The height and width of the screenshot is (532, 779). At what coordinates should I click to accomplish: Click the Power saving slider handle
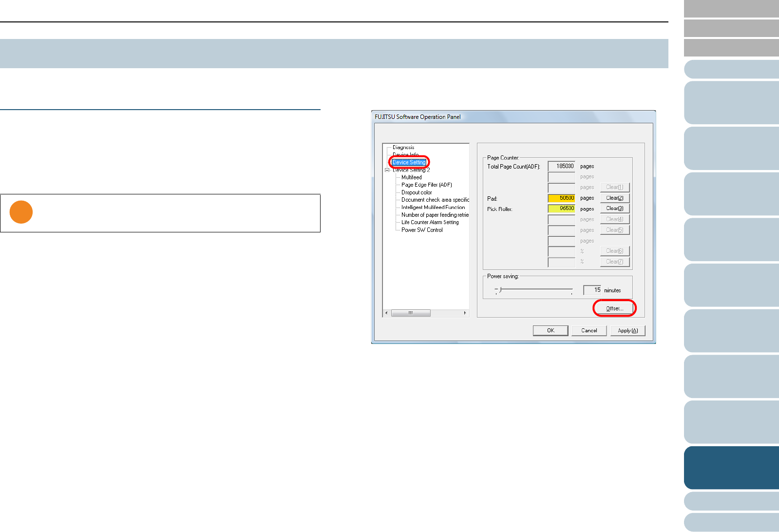click(x=500, y=290)
